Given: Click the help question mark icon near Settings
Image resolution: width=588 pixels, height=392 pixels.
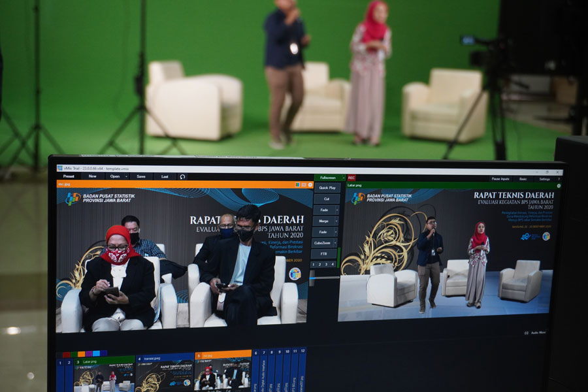Looking at the screenshot, I should click(559, 180).
